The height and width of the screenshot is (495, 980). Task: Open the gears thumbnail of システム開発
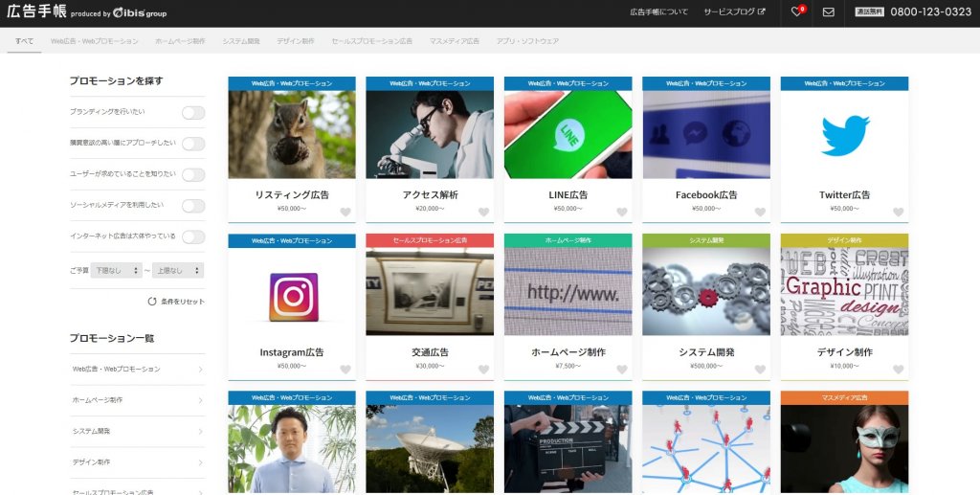click(706, 292)
